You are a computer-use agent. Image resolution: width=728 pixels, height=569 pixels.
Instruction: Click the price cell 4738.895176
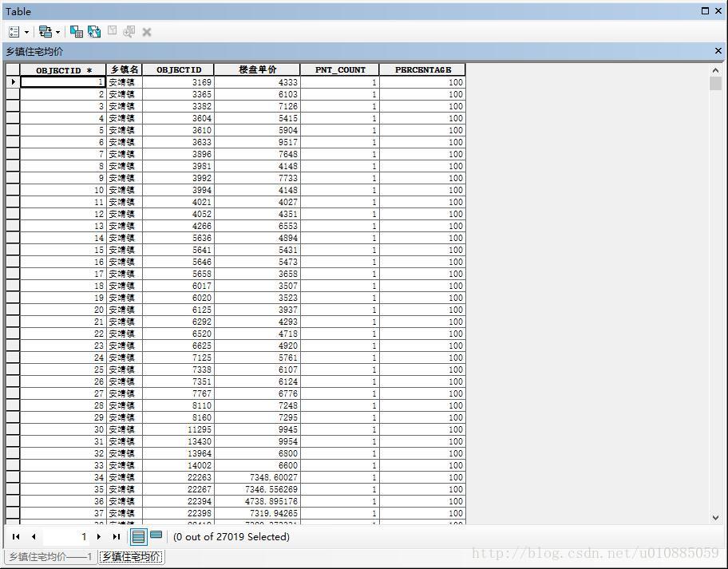(x=257, y=501)
